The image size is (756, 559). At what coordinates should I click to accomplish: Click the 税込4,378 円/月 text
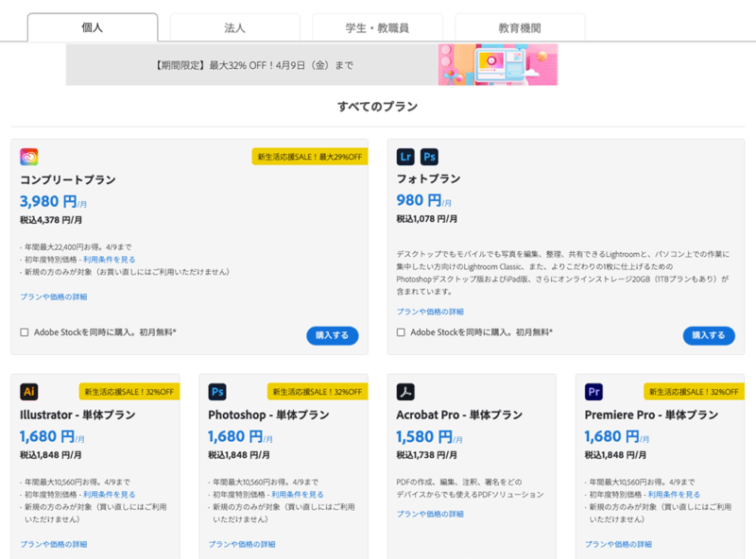click(x=51, y=220)
